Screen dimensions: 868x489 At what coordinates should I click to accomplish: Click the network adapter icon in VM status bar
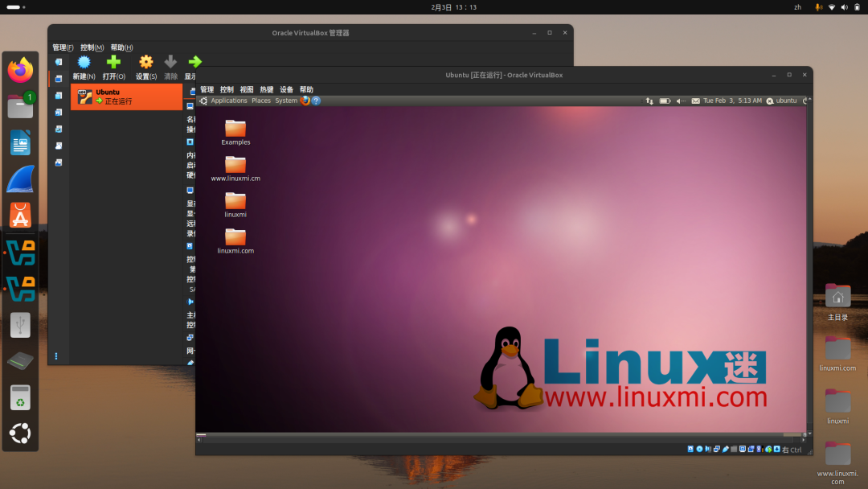click(x=717, y=449)
